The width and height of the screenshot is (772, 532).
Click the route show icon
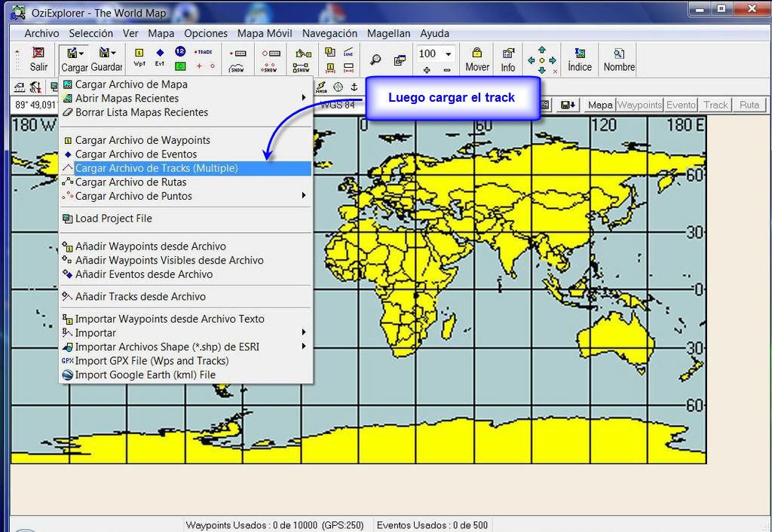[301, 67]
